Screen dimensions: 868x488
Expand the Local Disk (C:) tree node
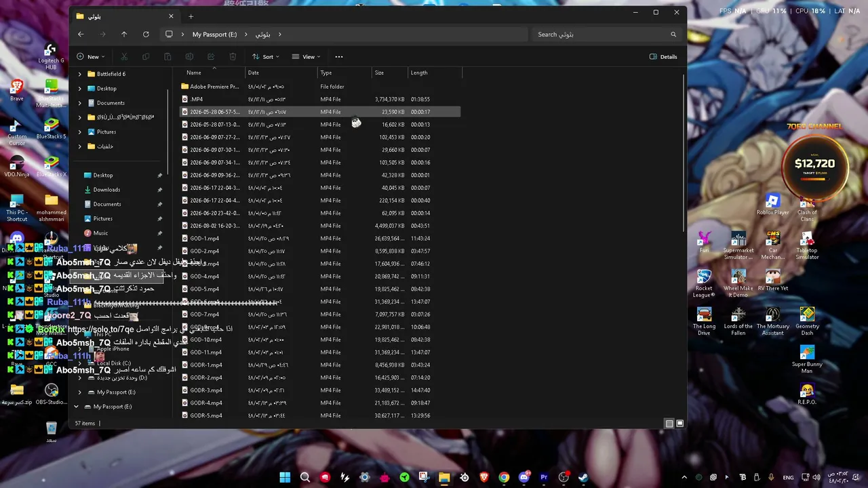[80, 363]
